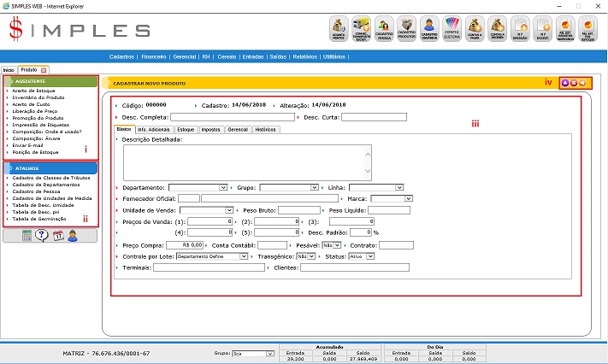Screen dimensions: 608x364
Task: Click the help question mark icon
Action: pyautogui.click(x=43, y=237)
